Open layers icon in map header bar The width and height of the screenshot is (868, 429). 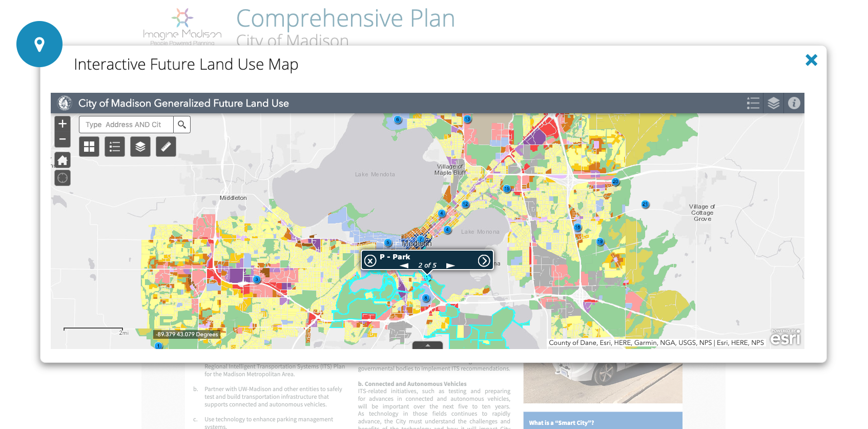[774, 103]
